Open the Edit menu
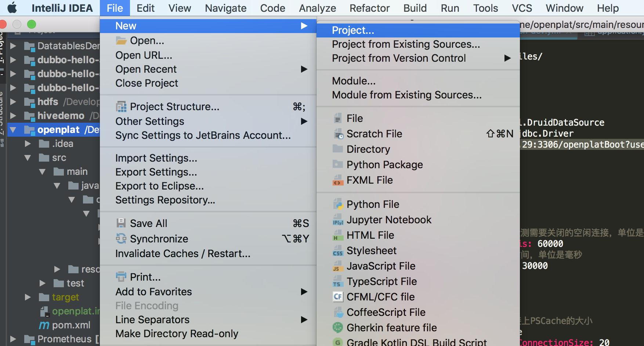Image resolution: width=644 pixels, height=346 pixels. tap(145, 8)
